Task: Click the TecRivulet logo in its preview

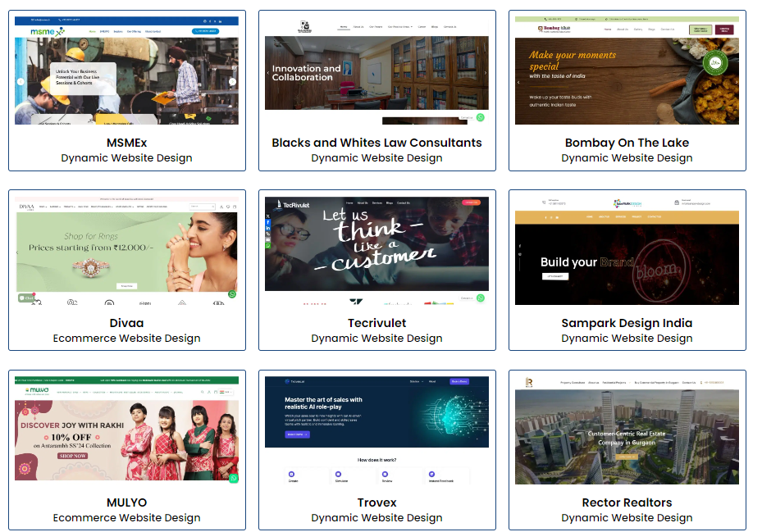Action: click(x=288, y=204)
